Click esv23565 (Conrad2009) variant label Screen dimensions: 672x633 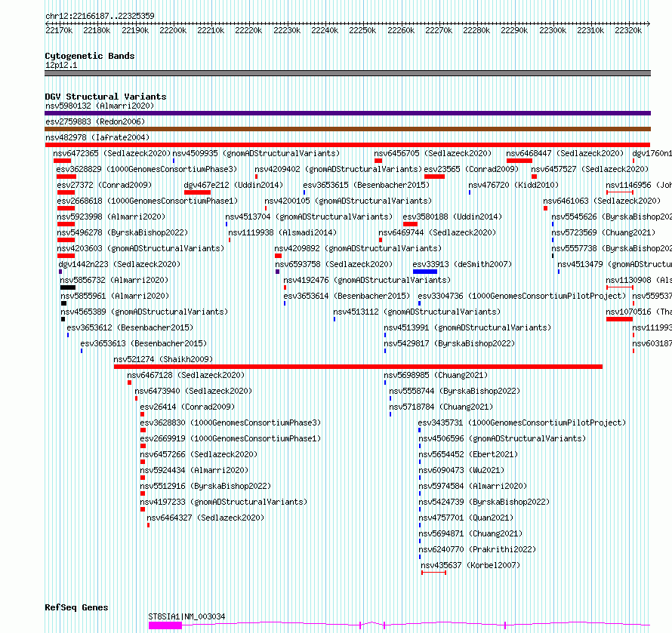(471, 169)
